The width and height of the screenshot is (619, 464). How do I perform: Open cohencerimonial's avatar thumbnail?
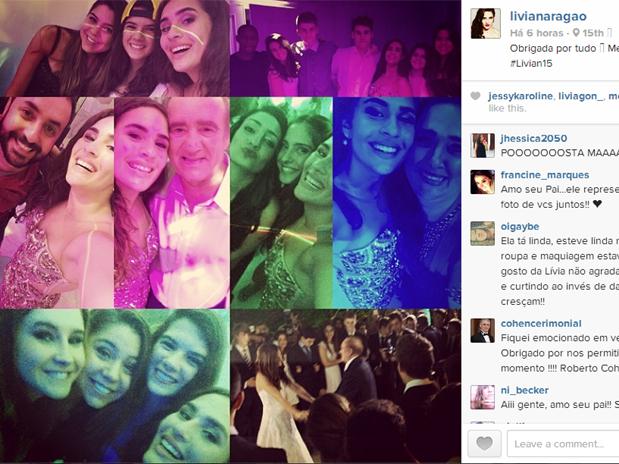(482, 331)
